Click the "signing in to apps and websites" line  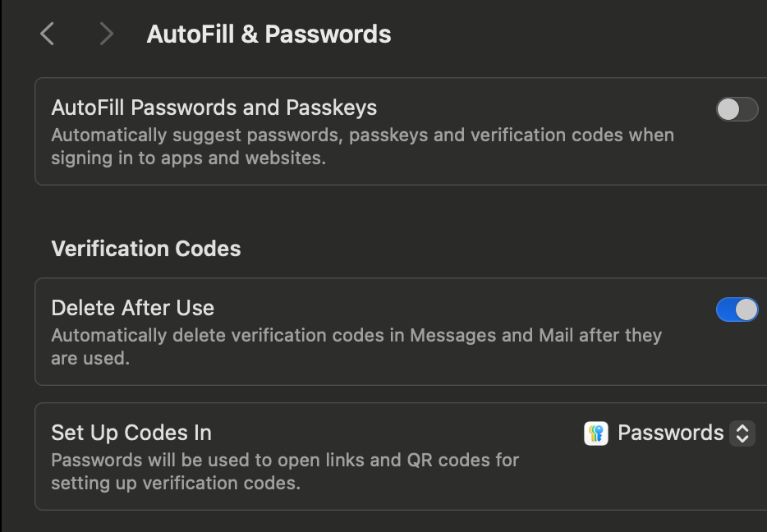tap(188, 158)
